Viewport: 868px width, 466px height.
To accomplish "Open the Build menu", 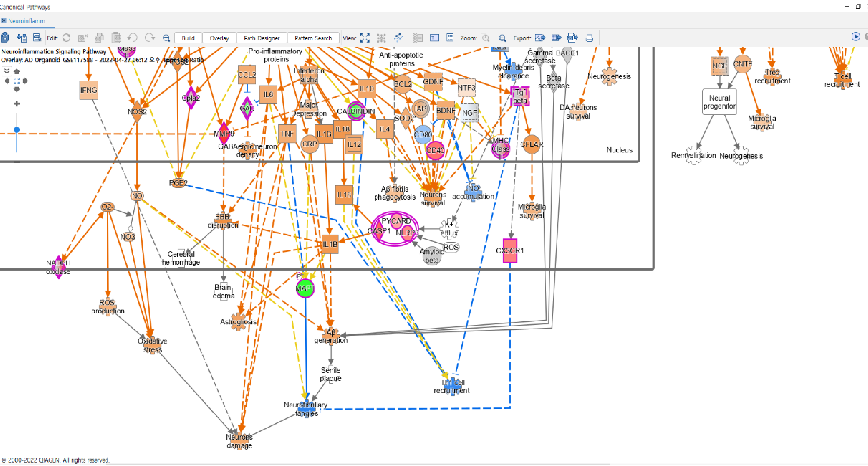I will point(188,38).
